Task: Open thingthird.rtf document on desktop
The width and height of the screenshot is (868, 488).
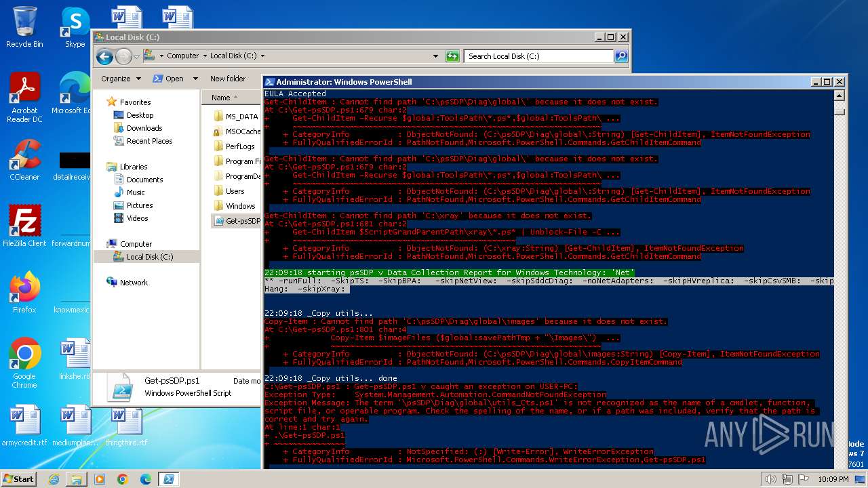Action: 125,426
